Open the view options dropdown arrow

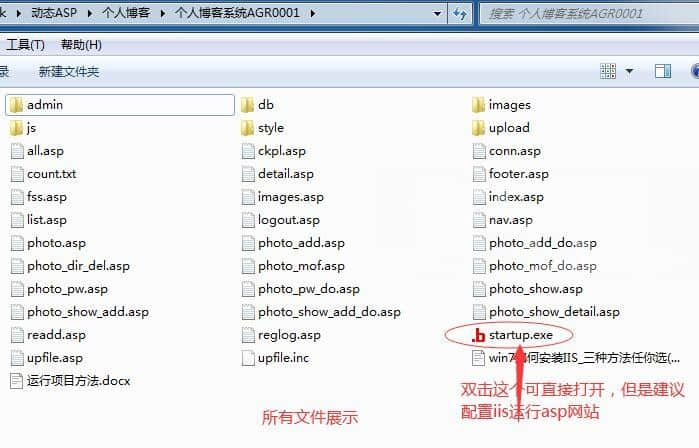click(x=629, y=71)
